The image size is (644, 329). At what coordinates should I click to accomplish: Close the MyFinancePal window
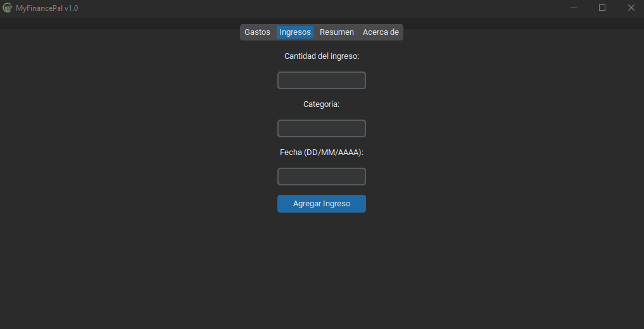pos(631,8)
